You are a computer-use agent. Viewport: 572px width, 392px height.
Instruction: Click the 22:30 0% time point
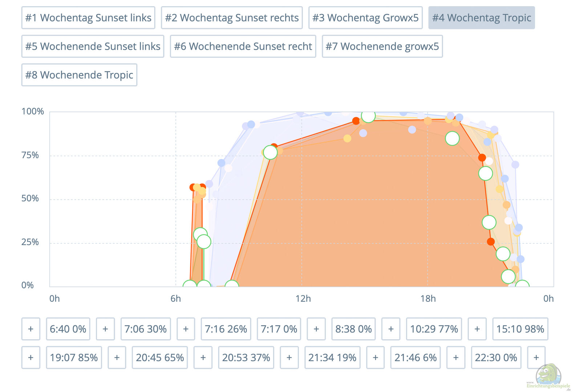[x=496, y=358]
